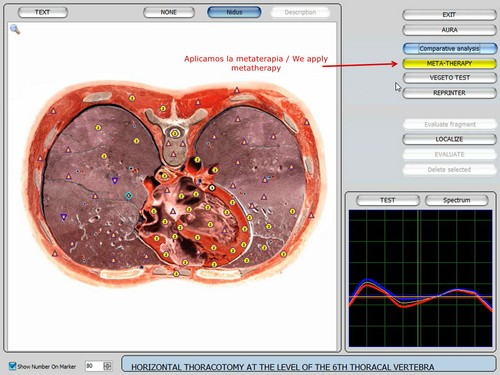Run the VEGETO TEST
This screenshot has width=500, height=375.
[x=449, y=78]
